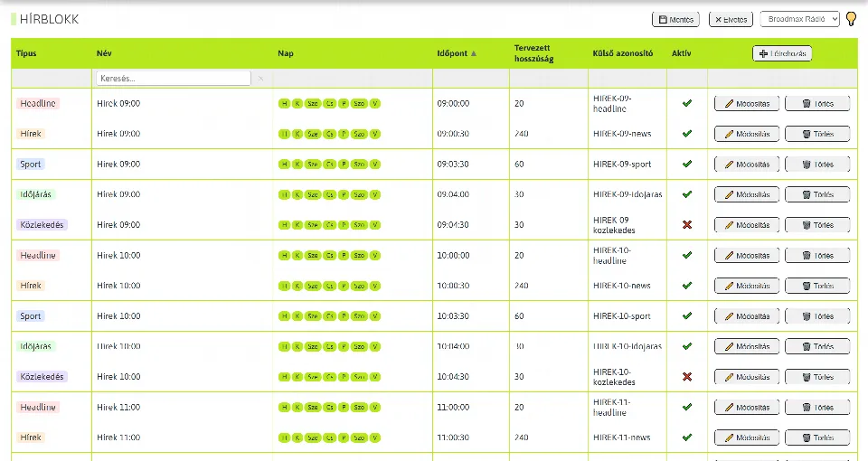
Task: Delete the HIREK-09-headline row with Törlés
Action: tap(817, 103)
